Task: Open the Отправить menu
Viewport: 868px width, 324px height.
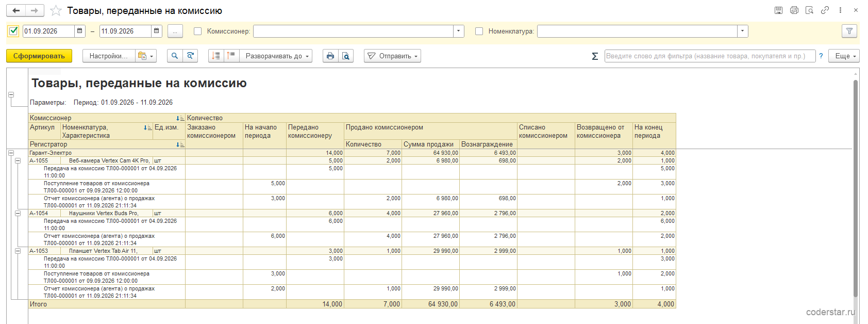Action: point(392,56)
